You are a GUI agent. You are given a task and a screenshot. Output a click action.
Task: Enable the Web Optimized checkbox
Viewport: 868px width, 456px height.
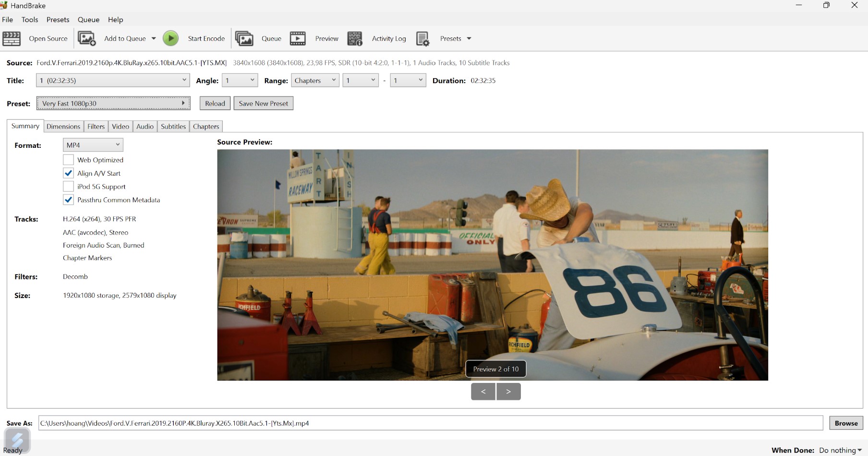point(69,160)
